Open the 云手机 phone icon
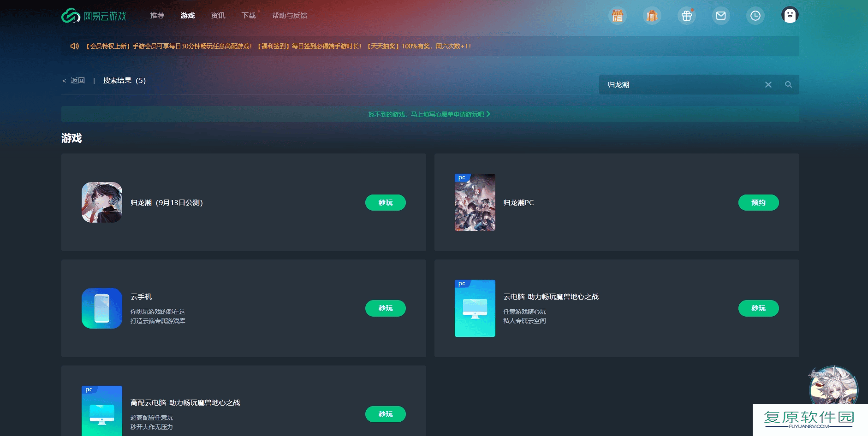Viewport: 868px width, 436px height. (x=102, y=308)
